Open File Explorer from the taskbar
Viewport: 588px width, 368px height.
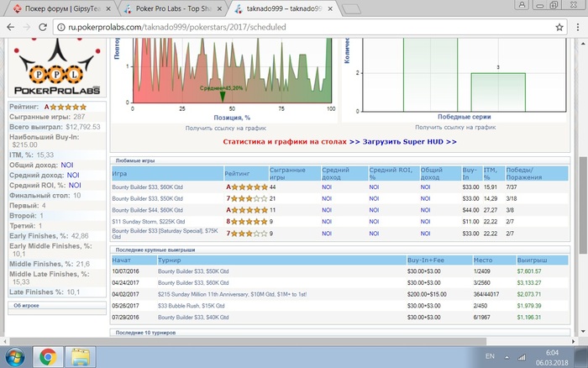(x=81, y=357)
